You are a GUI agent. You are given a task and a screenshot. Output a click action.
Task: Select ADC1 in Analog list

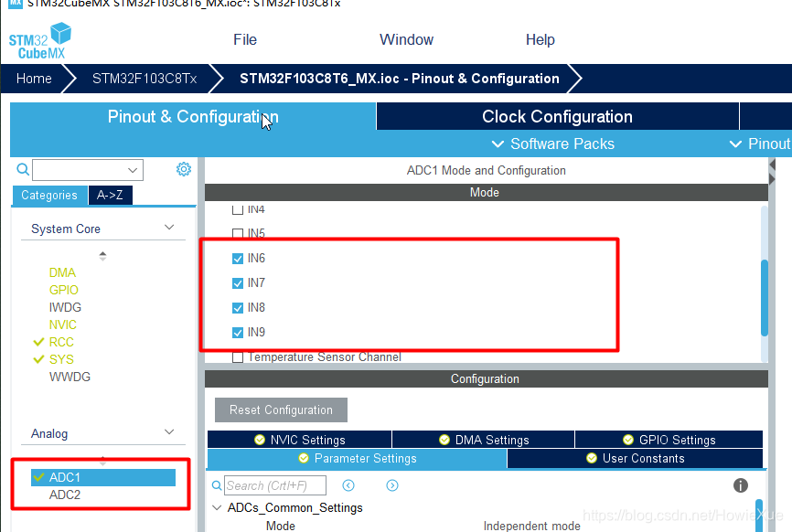pos(103,477)
